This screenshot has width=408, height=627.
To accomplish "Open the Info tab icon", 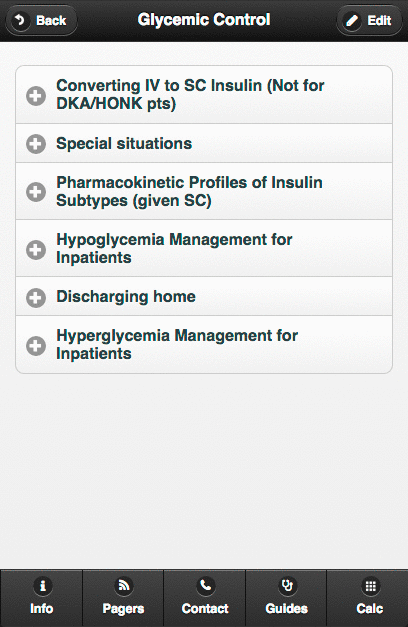I will point(42,586).
